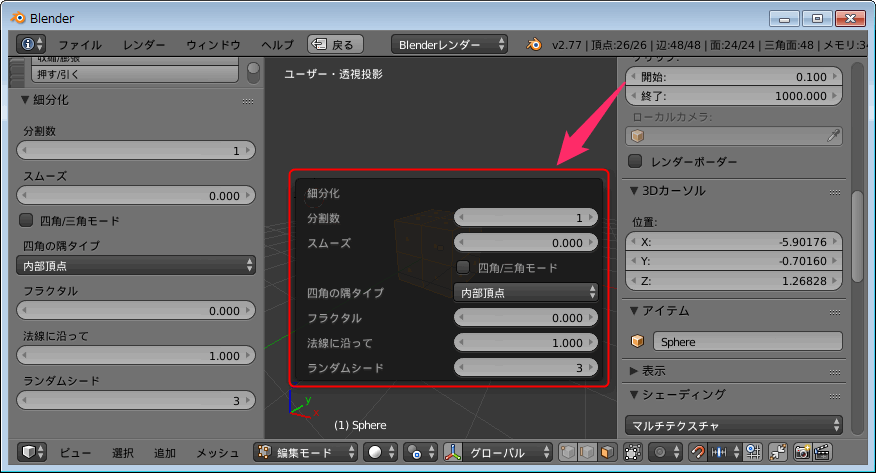Click the 3D cursor X position field
The image size is (876, 473).
[734, 242]
